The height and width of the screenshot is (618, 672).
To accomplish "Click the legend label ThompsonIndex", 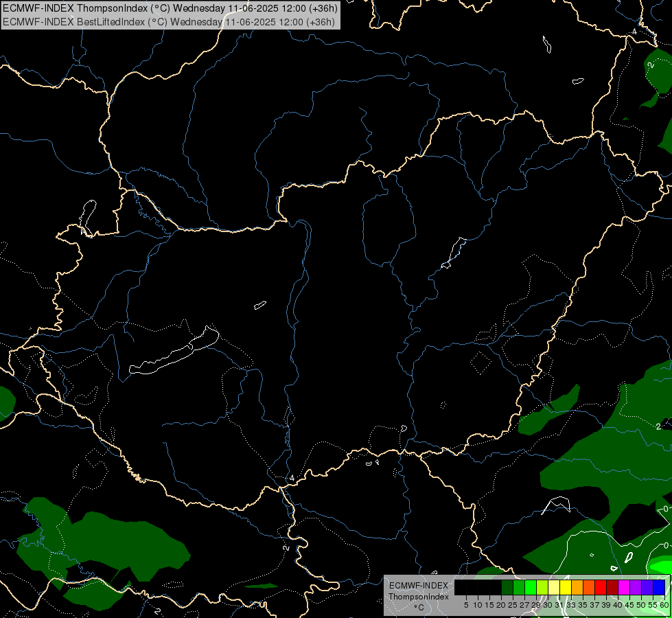I will tap(418, 597).
